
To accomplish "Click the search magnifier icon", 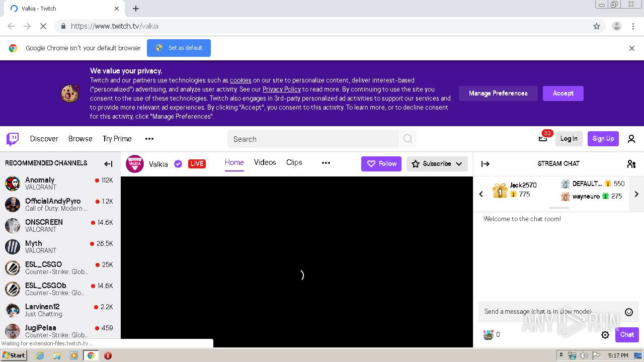I will [x=408, y=139].
